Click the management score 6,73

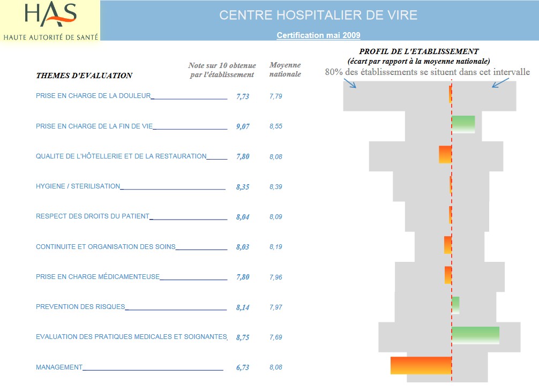point(243,367)
